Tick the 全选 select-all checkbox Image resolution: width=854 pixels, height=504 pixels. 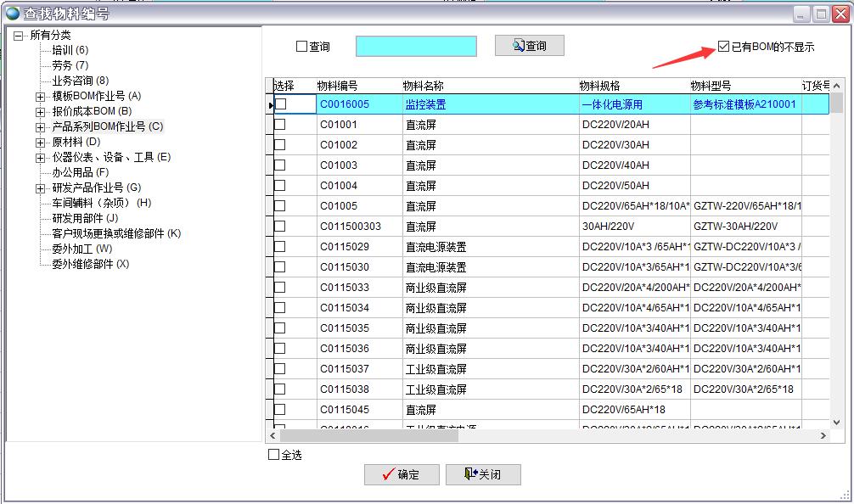click(x=273, y=455)
